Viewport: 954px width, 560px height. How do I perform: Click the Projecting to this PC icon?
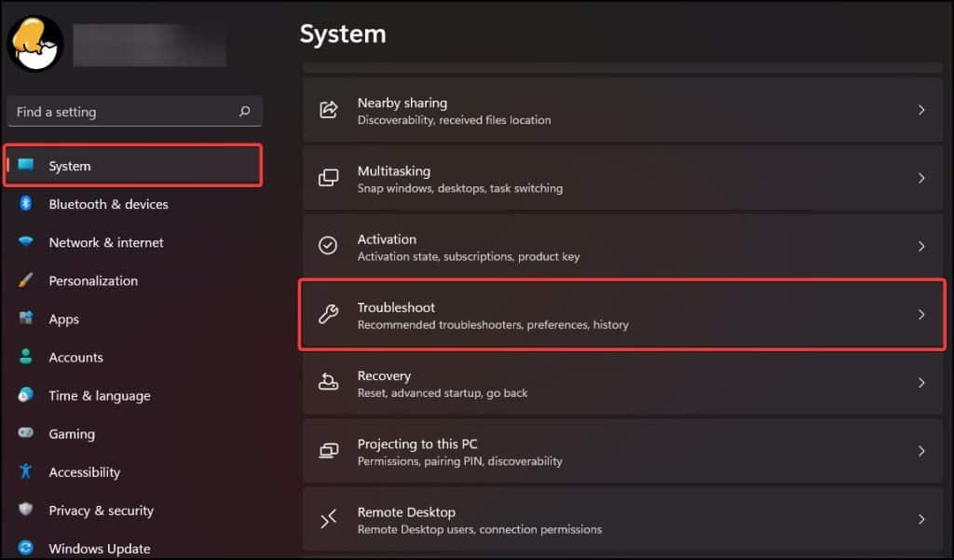327,450
